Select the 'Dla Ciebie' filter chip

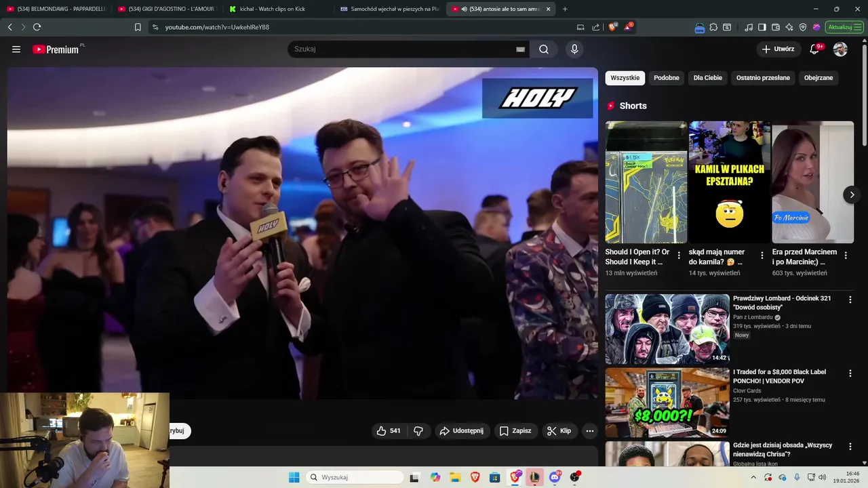tap(708, 78)
